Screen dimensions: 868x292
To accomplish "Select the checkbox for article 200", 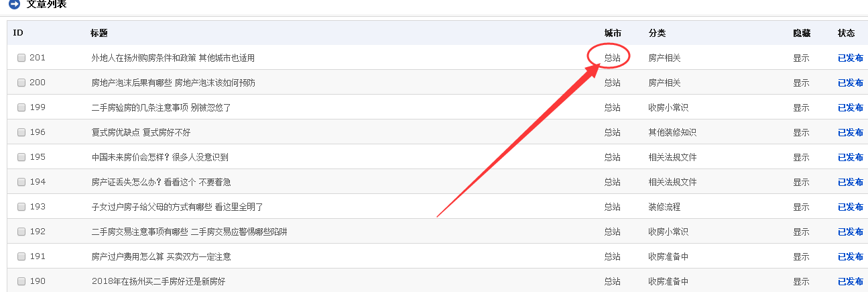I will point(21,83).
